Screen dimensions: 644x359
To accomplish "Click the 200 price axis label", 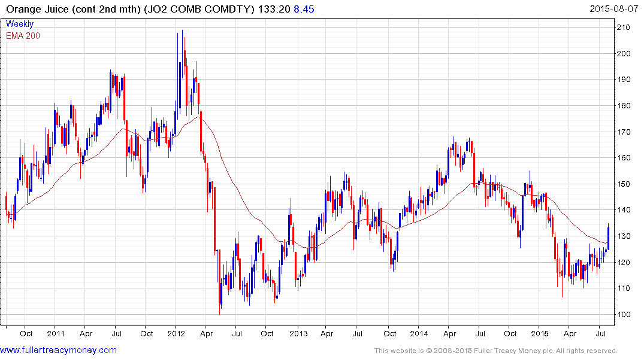I will click(624, 54).
